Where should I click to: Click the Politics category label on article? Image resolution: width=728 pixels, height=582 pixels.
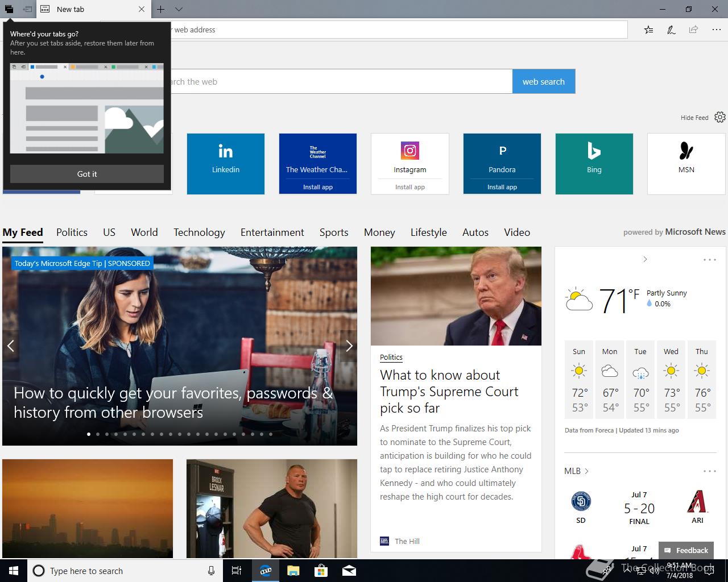click(x=391, y=357)
